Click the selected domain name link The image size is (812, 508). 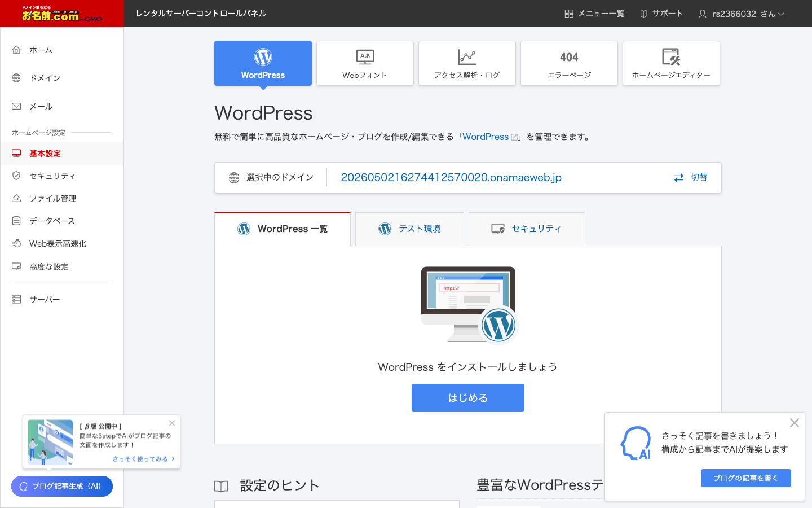[451, 177]
